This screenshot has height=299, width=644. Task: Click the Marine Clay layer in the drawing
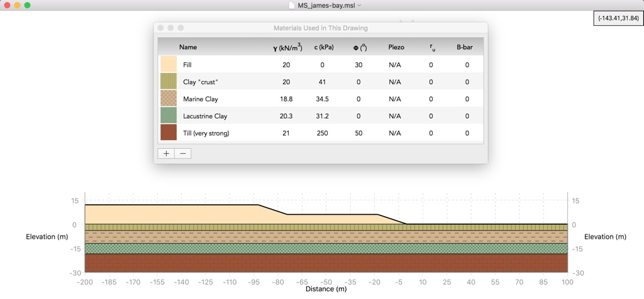pos(326,237)
